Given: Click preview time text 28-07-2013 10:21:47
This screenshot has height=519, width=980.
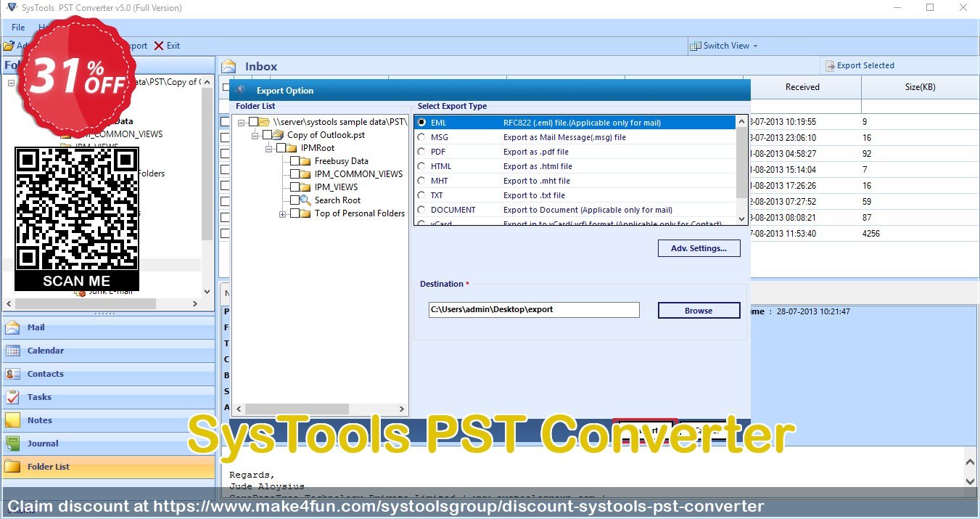Looking at the screenshot, I should 813,312.
